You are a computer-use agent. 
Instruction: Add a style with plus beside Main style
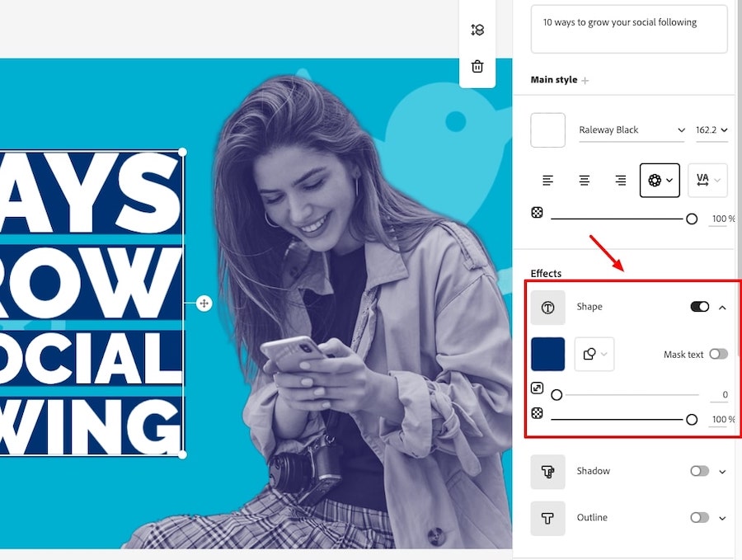click(x=585, y=81)
